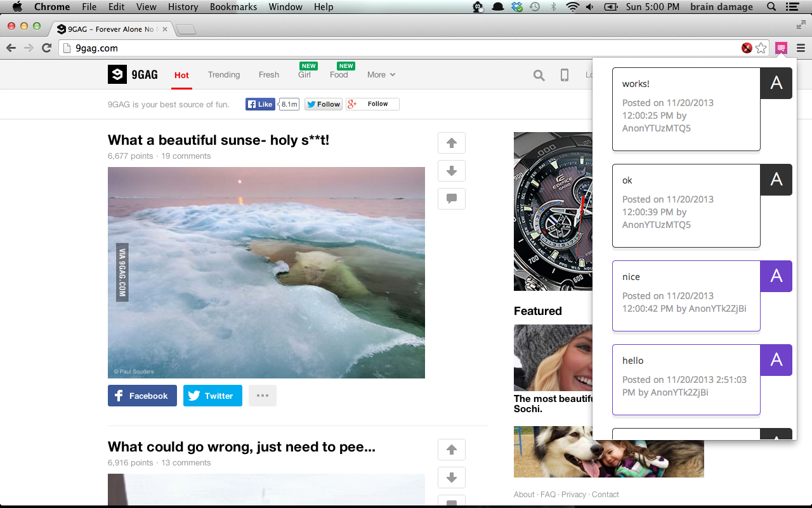Click the 9GAG logo icon
The image size is (812, 508).
(x=117, y=74)
